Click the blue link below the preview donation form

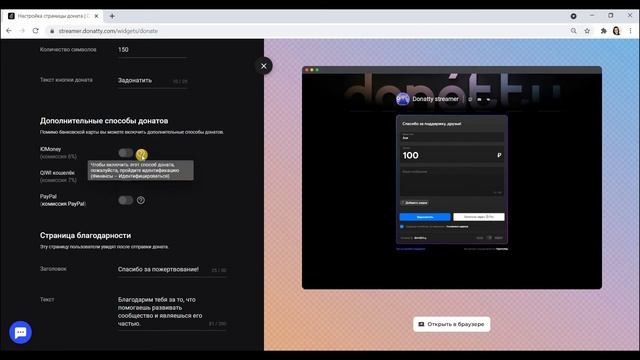(411, 249)
